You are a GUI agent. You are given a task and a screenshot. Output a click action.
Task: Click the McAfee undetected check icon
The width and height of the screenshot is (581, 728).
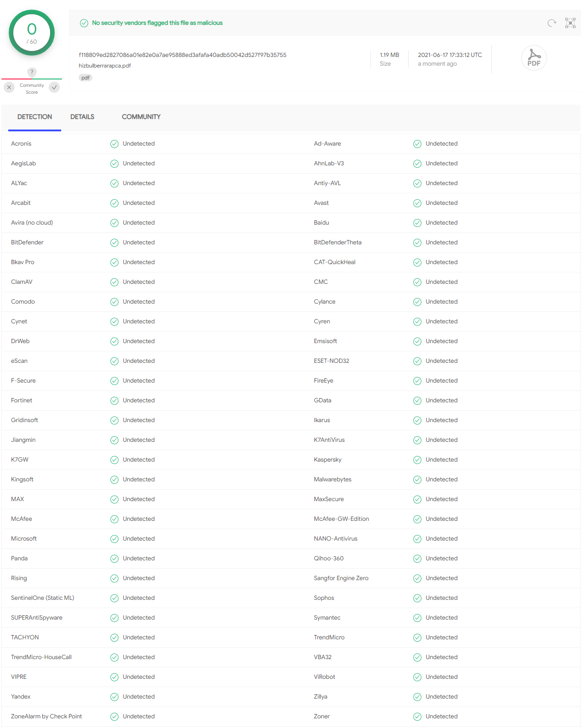click(114, 519)
